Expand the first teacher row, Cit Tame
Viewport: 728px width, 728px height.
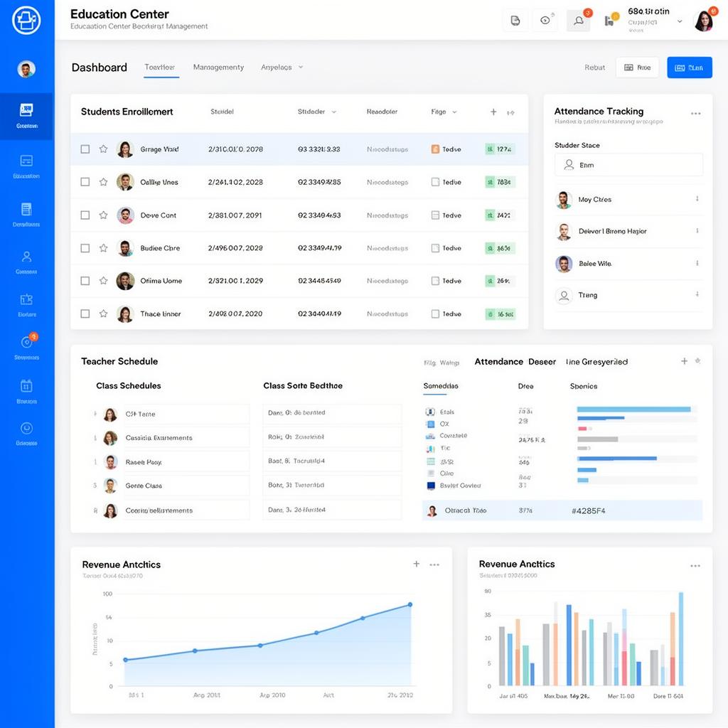[x=95, y=413]
